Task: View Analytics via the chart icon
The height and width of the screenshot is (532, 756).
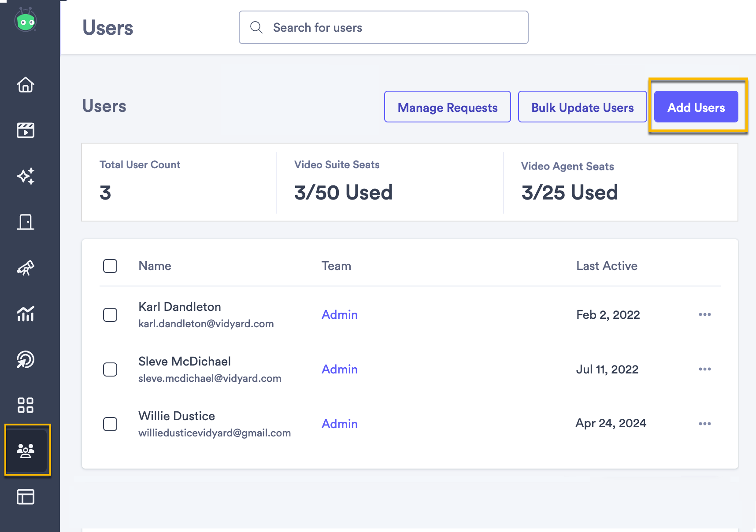Action: tap(26, 314)
